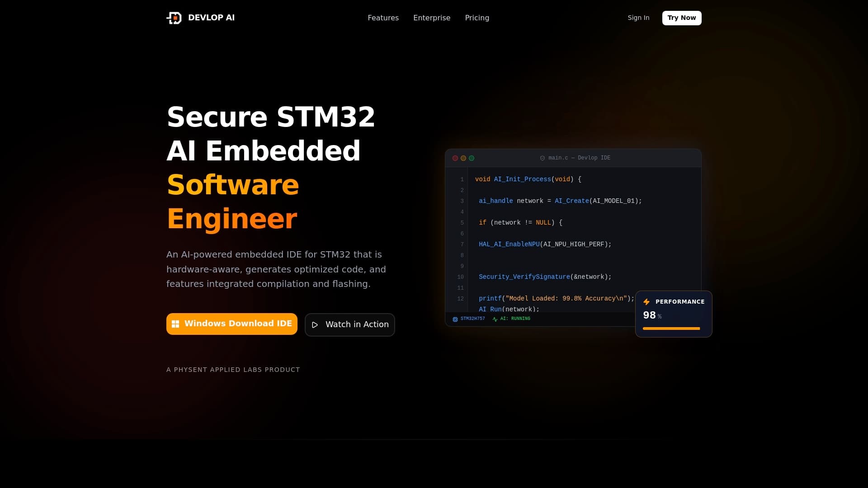The width and height of the screenshot is (868, 488).
Task: Click the Windows icon in the download button
Action: click(x=176, y=324)
